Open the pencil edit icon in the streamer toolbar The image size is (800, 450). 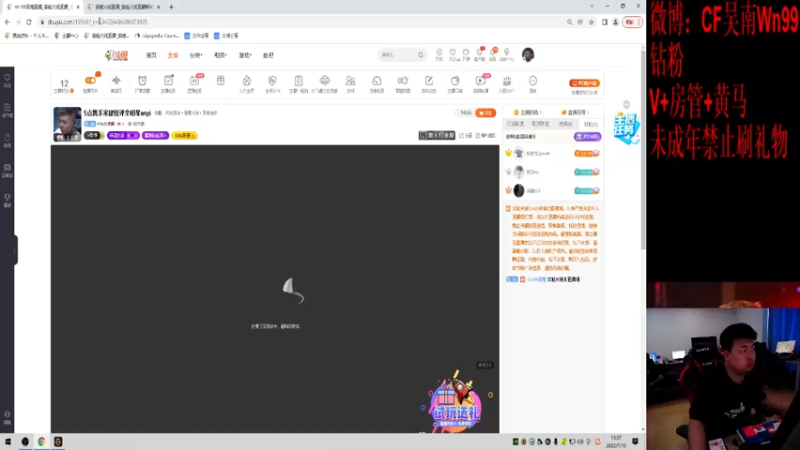tap(429, 81)
